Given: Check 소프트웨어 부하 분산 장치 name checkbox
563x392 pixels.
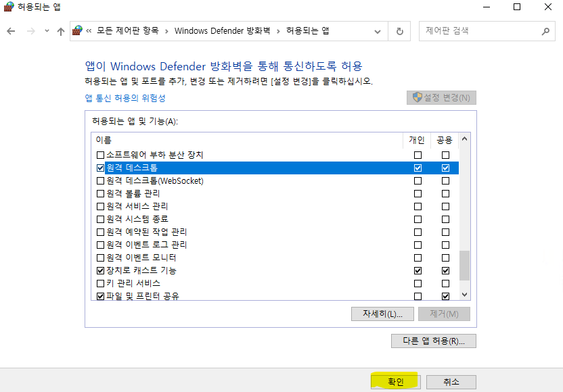Looking at the screenshot, I should 101,155.
